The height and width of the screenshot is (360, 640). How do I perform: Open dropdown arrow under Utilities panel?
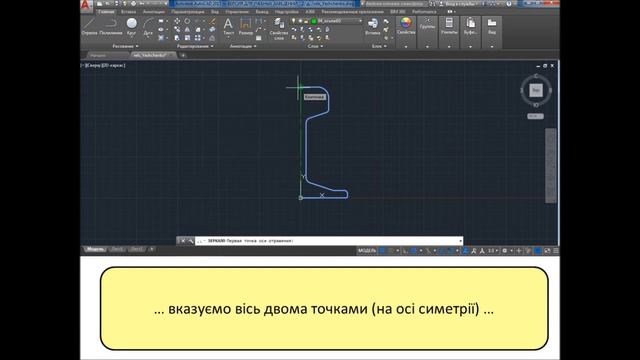click(449, 47)
